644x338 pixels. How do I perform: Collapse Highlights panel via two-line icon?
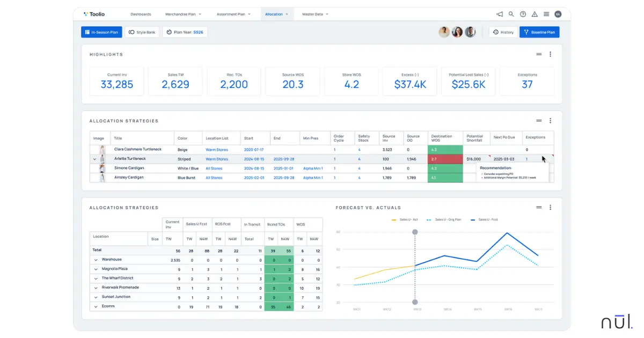539,54
